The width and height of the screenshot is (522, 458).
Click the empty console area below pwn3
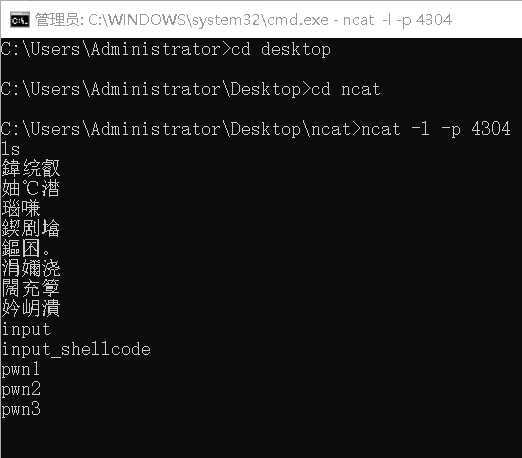click(261, 438)
